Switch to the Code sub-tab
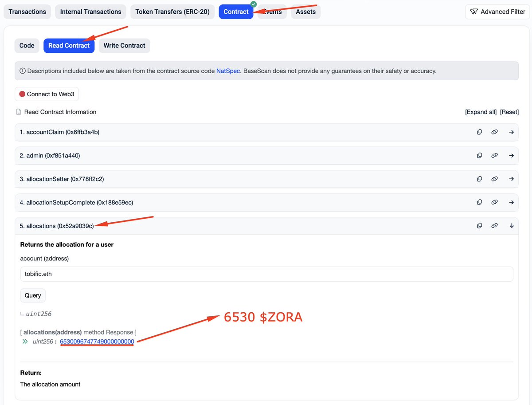532x405 pixels. tap(27, 46)
